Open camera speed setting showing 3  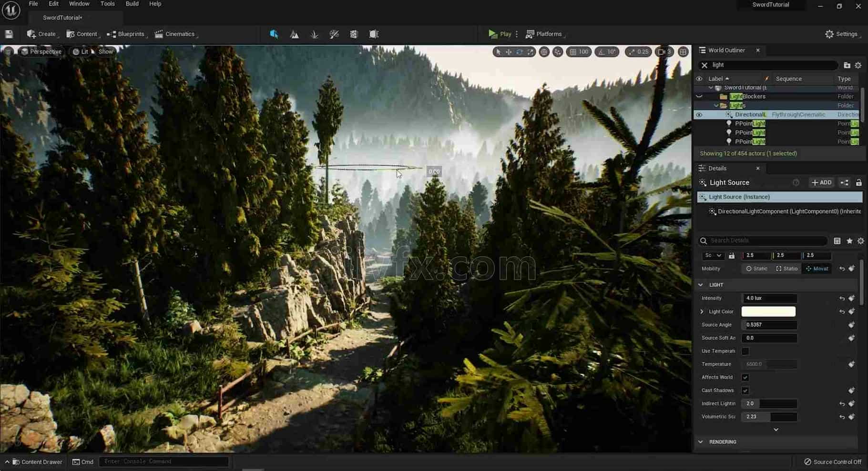[664, 51]
